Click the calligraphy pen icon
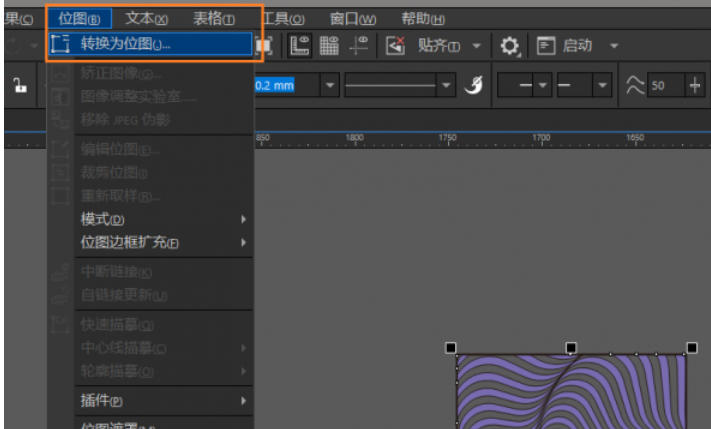This screenshot has height=429, width=711. (476, 86)
